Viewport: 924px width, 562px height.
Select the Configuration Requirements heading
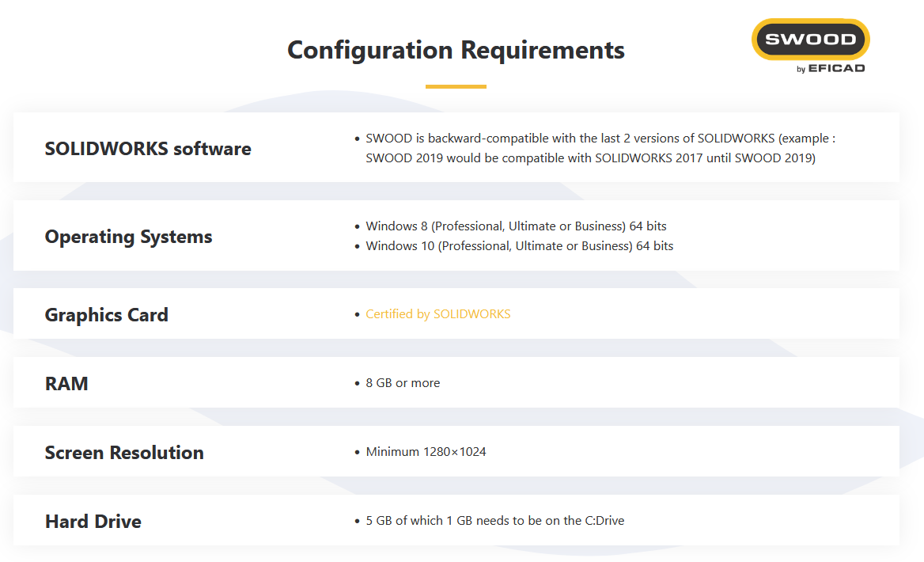tap(456, 50)
